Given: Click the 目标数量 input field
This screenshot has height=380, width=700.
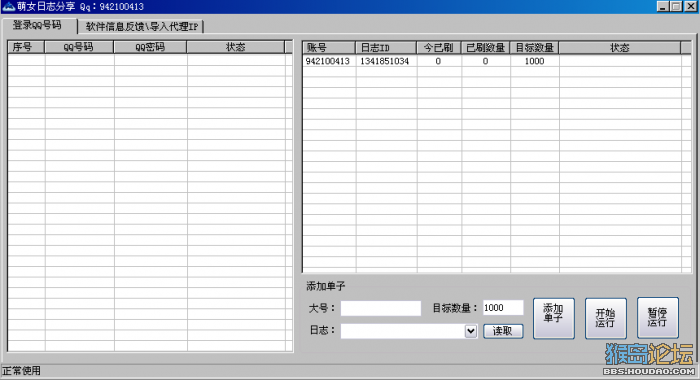Looking at the screenshot, I should point(503,308).
